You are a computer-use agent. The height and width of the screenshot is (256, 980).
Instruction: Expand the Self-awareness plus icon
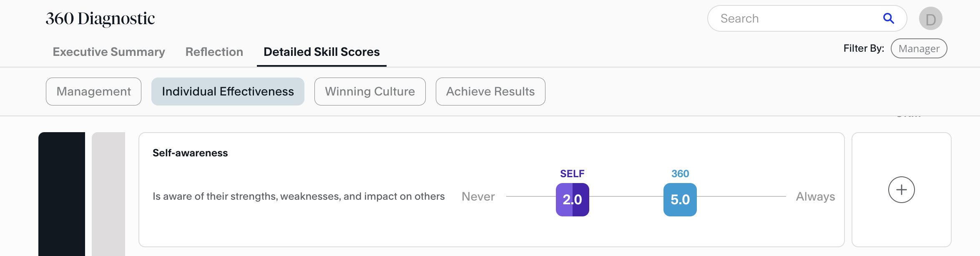[x=901, y=190]
